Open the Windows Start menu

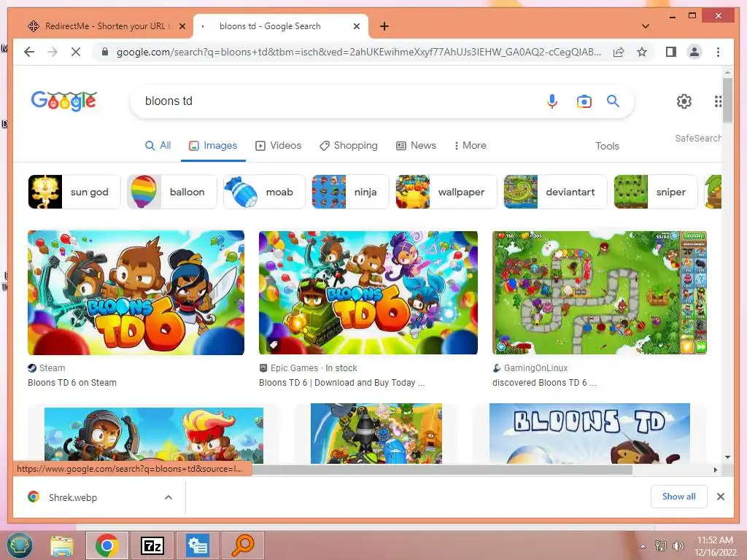coord(20,545)
